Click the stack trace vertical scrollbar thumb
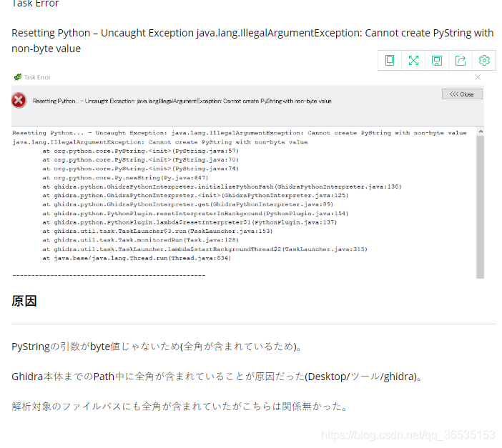 pyautogui.click(x=481, y=207)
